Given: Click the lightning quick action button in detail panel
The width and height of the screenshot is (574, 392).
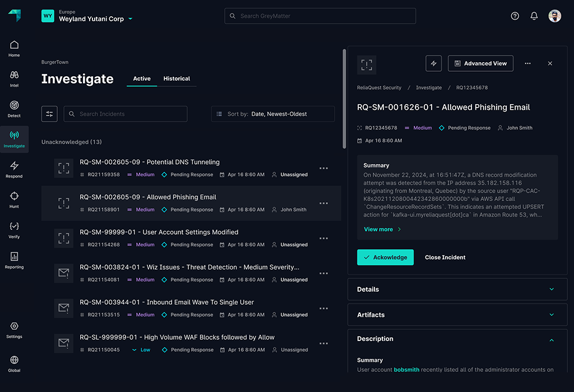Looking at the screenshot, I should click(x=433, y=63).
